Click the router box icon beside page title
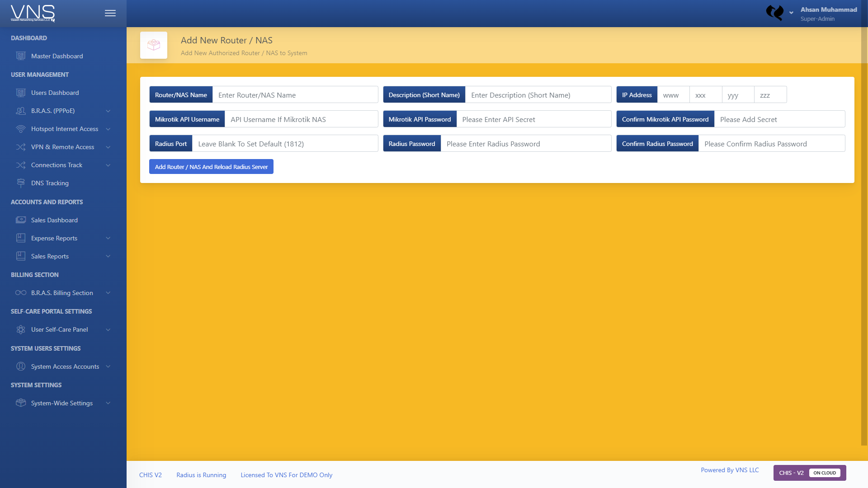Image resolution: width=868 pixels, height=488 pixels. (x=154, y=45)
